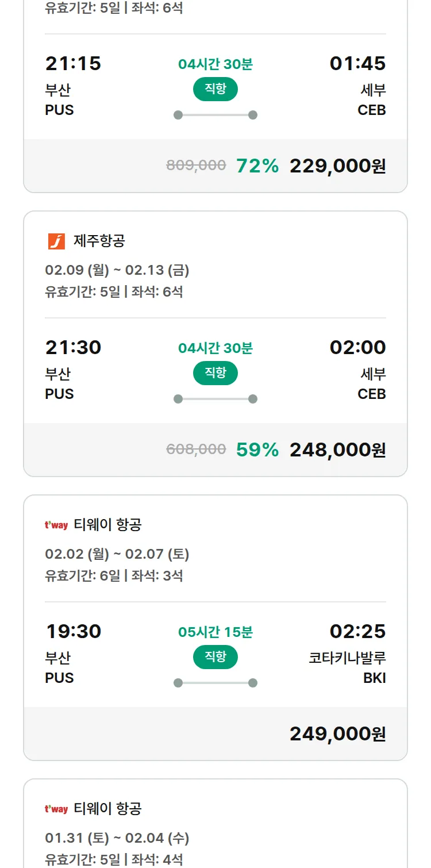
Task: Tap the 01.31 (토) ~ 02.04 (수) date range
Action: 117,838
